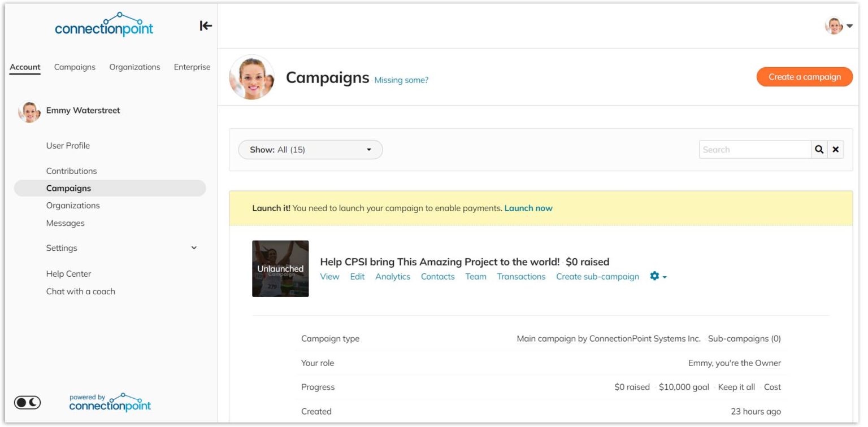
Task: Open the account menu caret at top right
Action: tap(849, 26)
